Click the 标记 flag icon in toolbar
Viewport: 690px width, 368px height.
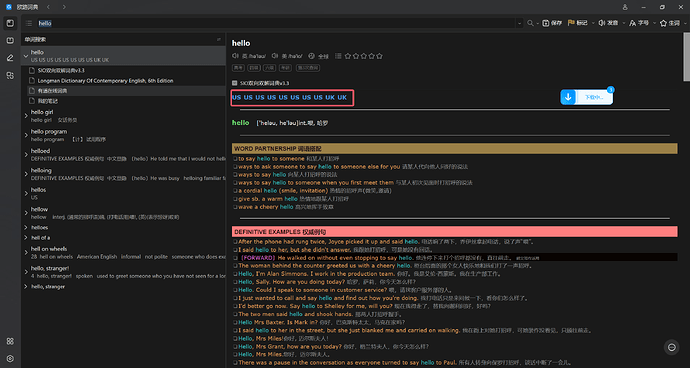(571, 23)
